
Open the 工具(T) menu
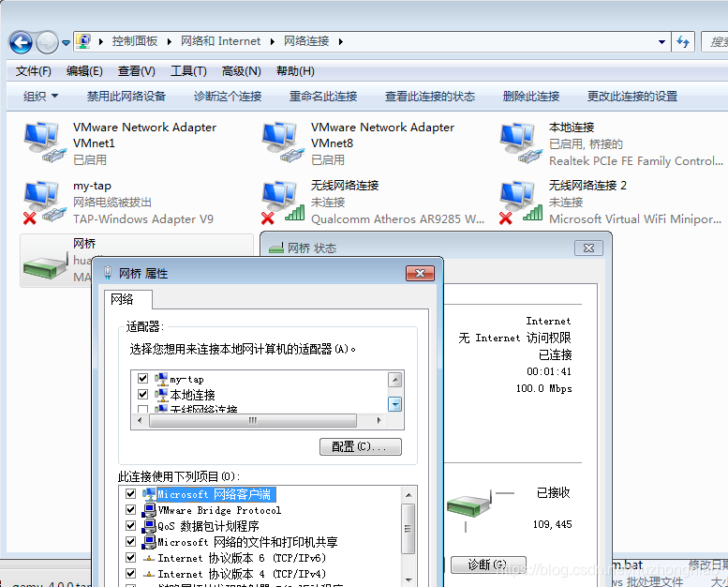click(x=188, y=71)
